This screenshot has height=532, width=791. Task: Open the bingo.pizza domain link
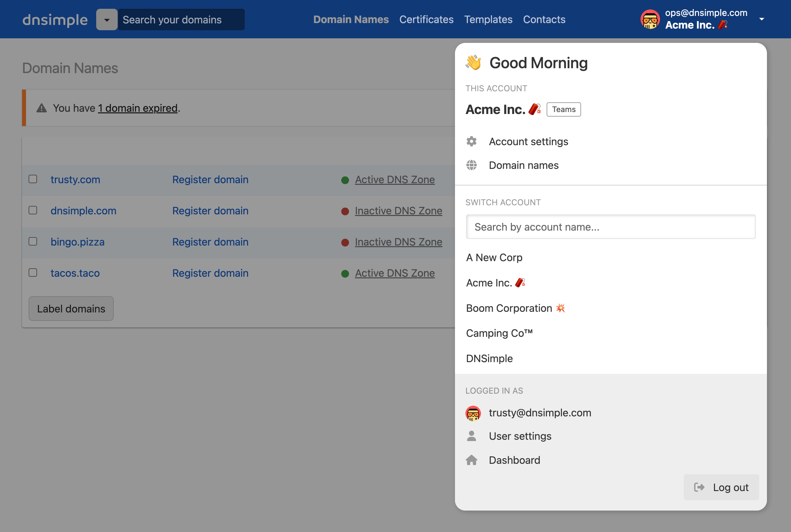(77, 242)
